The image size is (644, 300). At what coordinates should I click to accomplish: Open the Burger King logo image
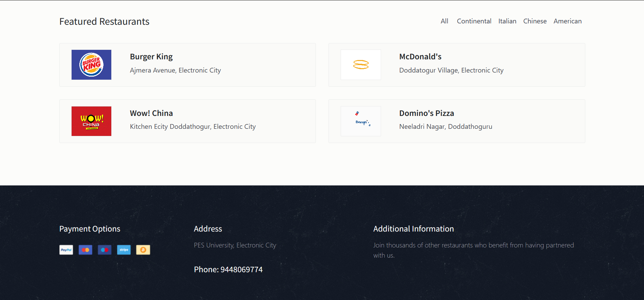(x=91, y=65)
